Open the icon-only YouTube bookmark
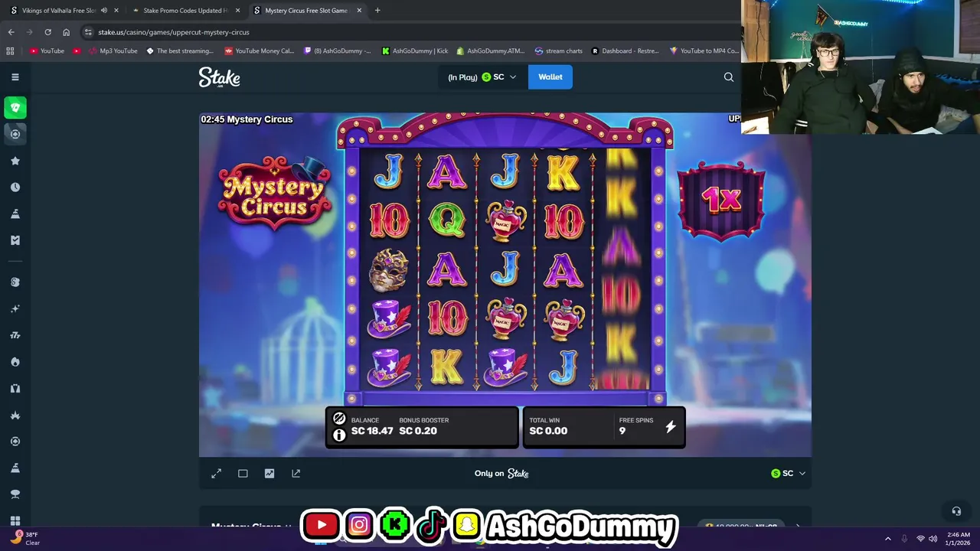The height and width of the screenshot is (551, 980). click(77, 51)
